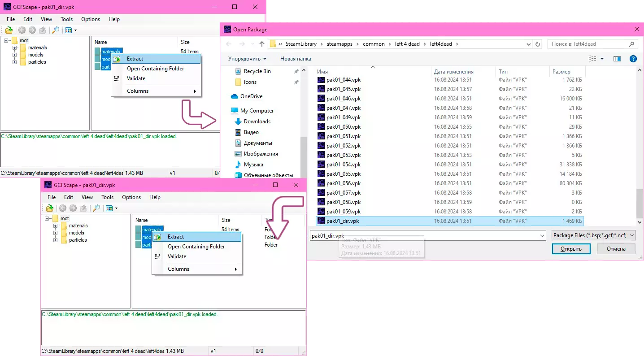Click the Open package icon in upper GCFScape toolbar
The width and height of the screenshot is (644, 356).
click(9, 30)
